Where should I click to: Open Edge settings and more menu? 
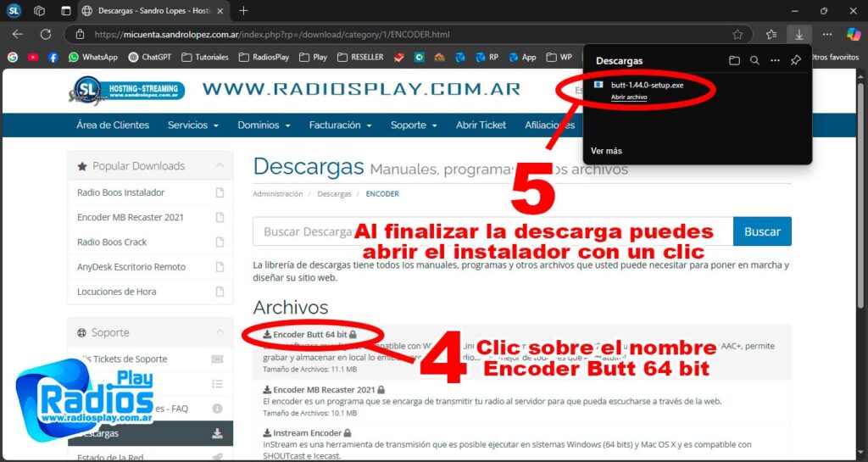pos(827,34)
